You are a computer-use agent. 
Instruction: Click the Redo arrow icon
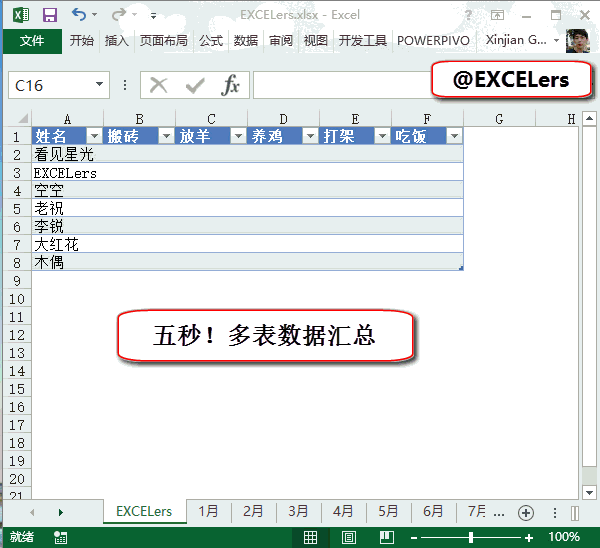click(119, 15)
